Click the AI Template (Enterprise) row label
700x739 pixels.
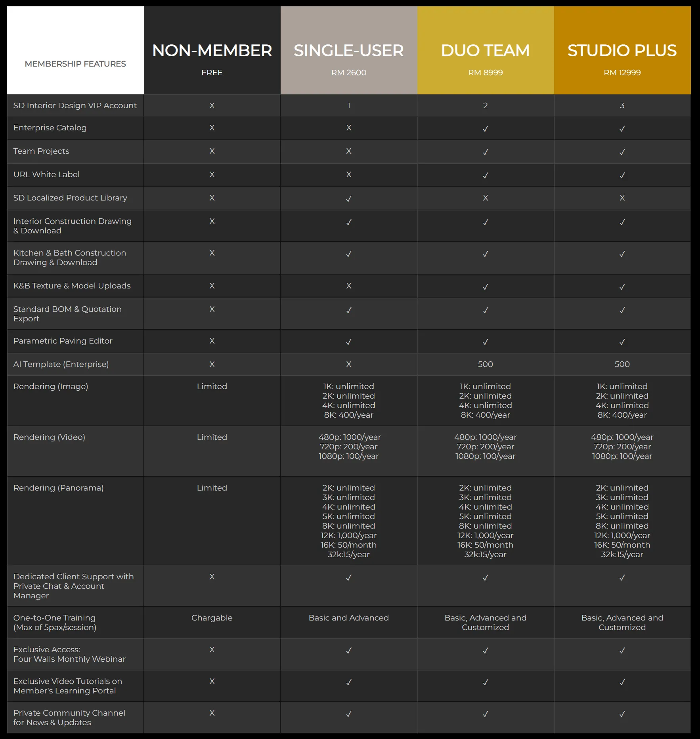click(61, 364)
